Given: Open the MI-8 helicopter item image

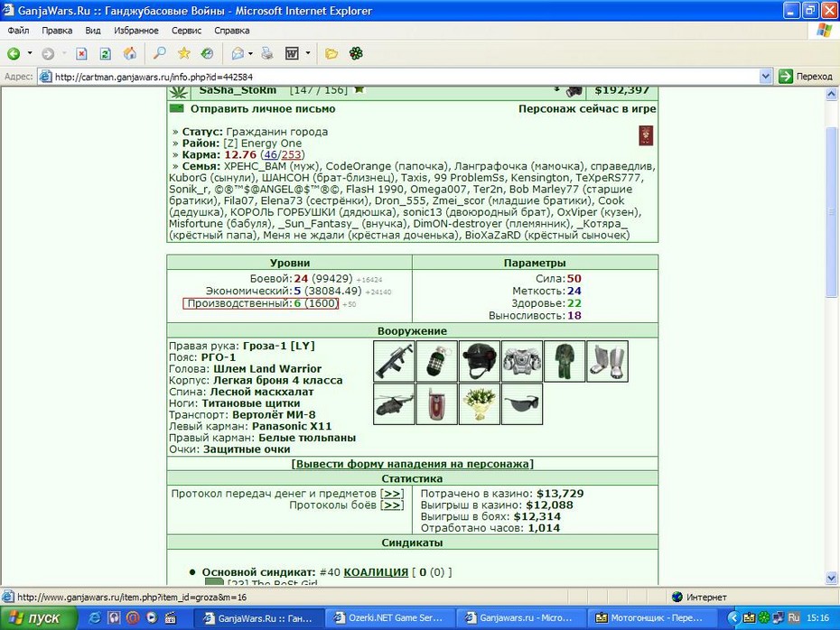Looking at the screenshot, I should coord(394,404).
